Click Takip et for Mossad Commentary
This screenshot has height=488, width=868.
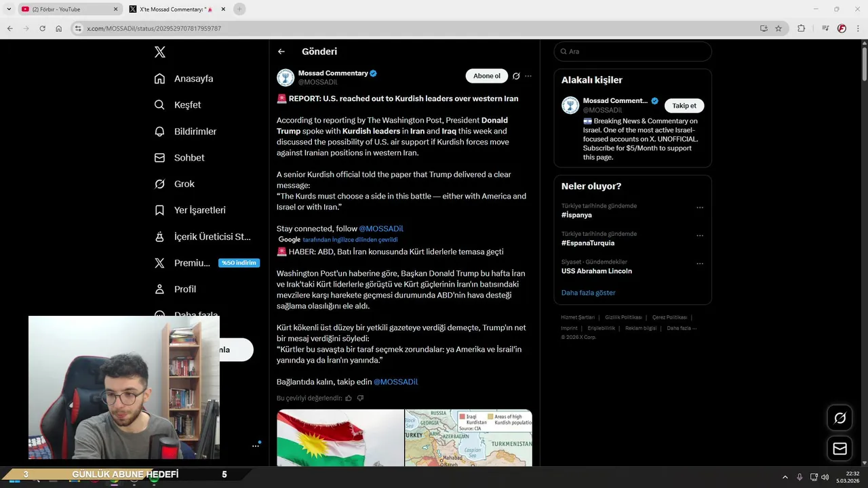[684, 106]
